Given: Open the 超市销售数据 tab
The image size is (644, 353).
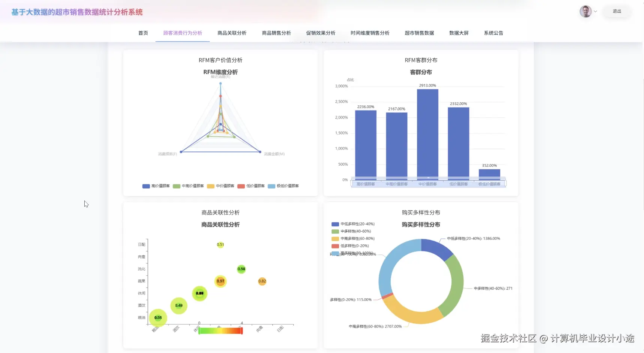Looking at the screenshot, I should 419,33.
